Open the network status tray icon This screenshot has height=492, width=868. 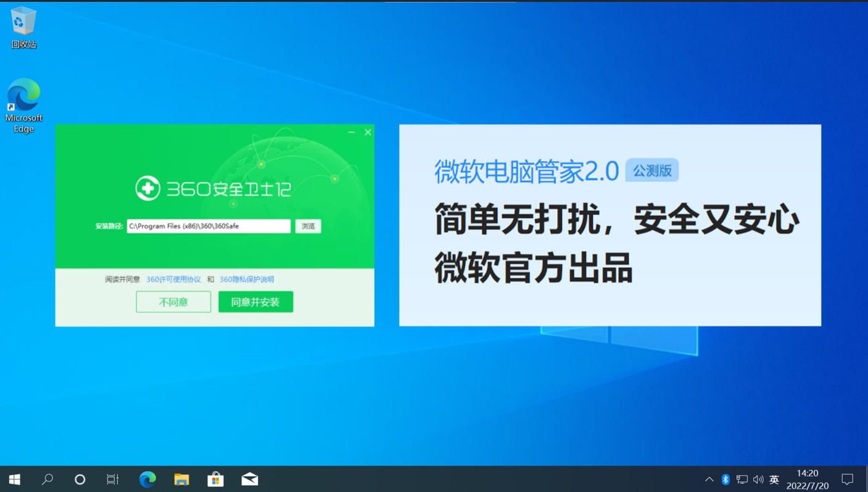(742, 479)
